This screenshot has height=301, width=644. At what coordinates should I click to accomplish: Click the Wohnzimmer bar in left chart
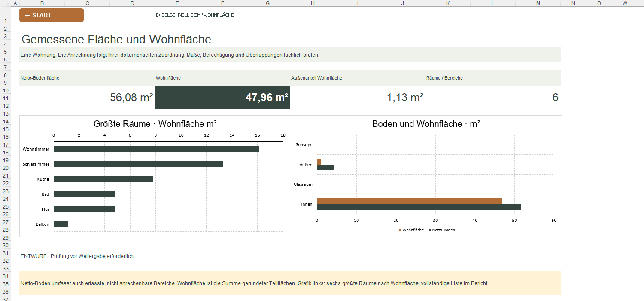(156, 149)
